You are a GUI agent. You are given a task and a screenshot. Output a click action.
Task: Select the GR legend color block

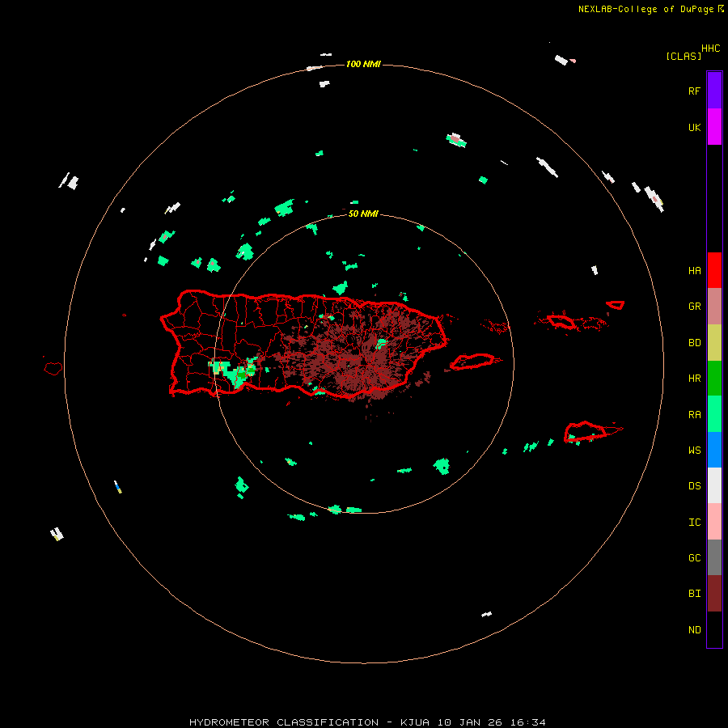(x=714, y=307)
